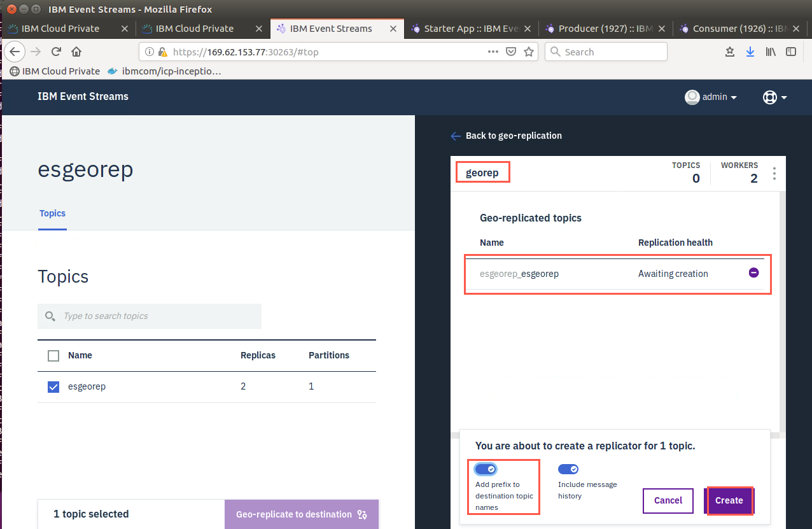Go to the Firefox home page
Image resolution: width=812 pixels, height=529 pixels.
[76, 52]
